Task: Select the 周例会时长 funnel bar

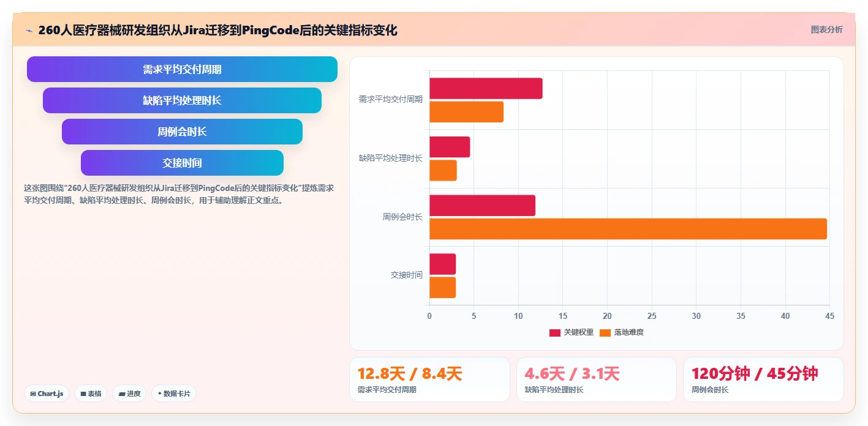Action: pyautogui.click(x=182, y=132)
